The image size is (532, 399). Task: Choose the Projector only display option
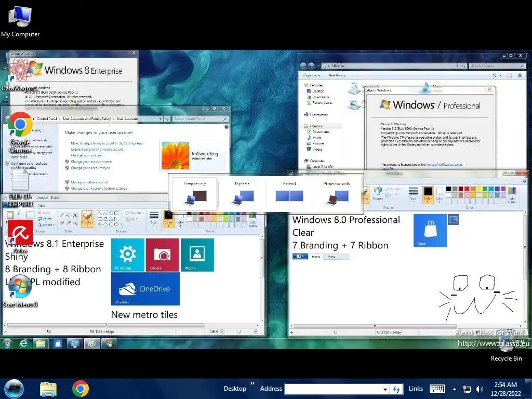click(x=337, y=194)
